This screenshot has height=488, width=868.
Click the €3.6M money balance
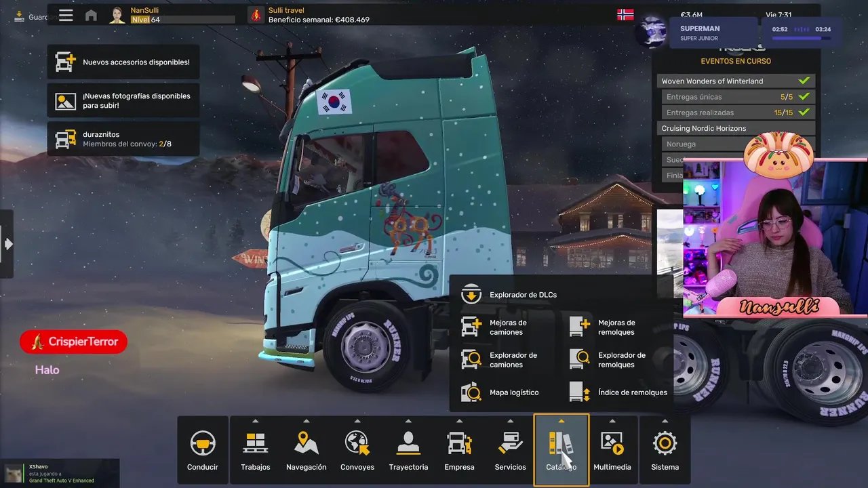[x=691, y=14]
